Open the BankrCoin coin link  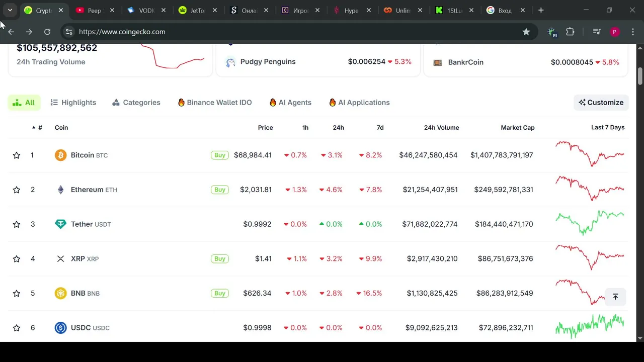point(466,62)
